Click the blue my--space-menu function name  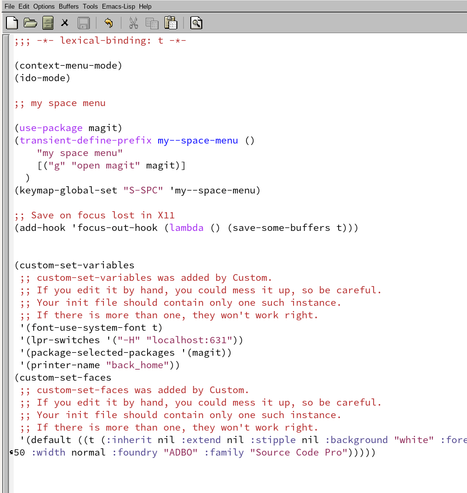[198, 140]
